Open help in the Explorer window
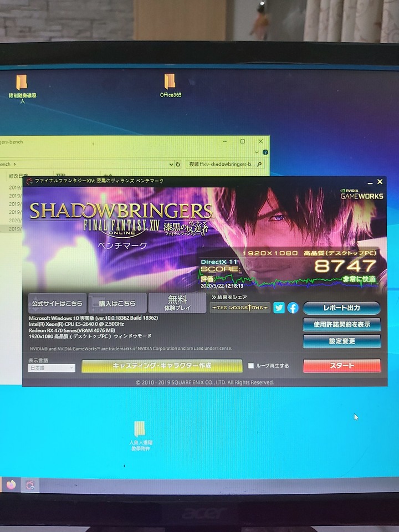 pyautogui.click(x=265, y=152)
